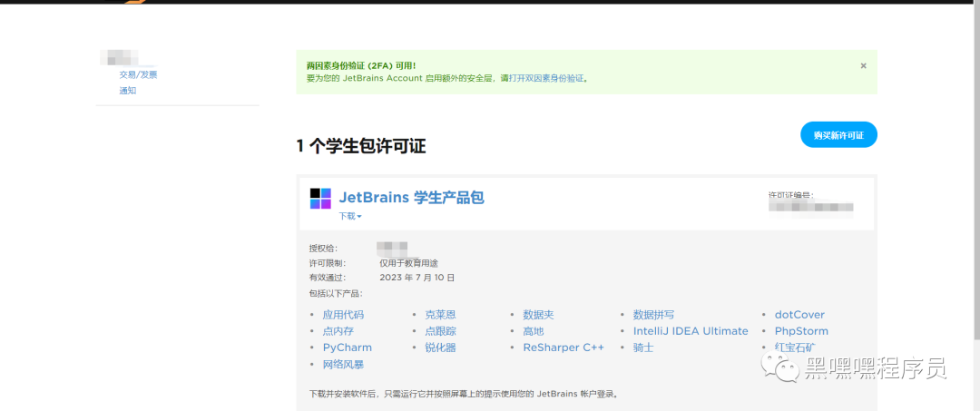Open the 骑士 product link
The image size is (980, 411).
(x=643, y=347)
